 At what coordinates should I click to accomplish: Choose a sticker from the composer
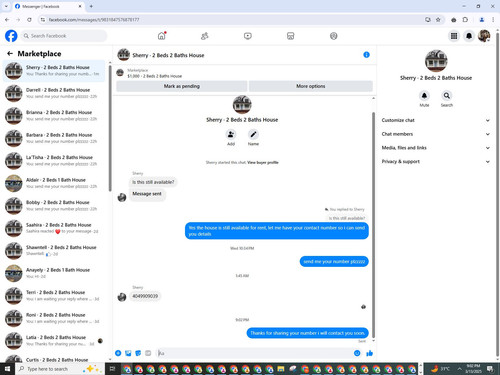138,353
